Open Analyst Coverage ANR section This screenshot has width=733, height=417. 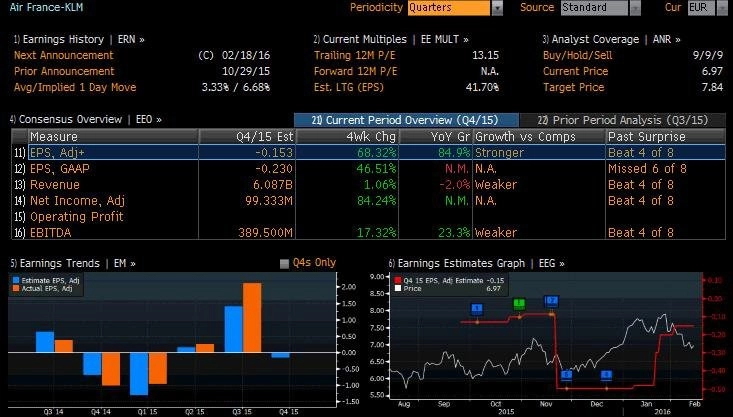(611, 39)
